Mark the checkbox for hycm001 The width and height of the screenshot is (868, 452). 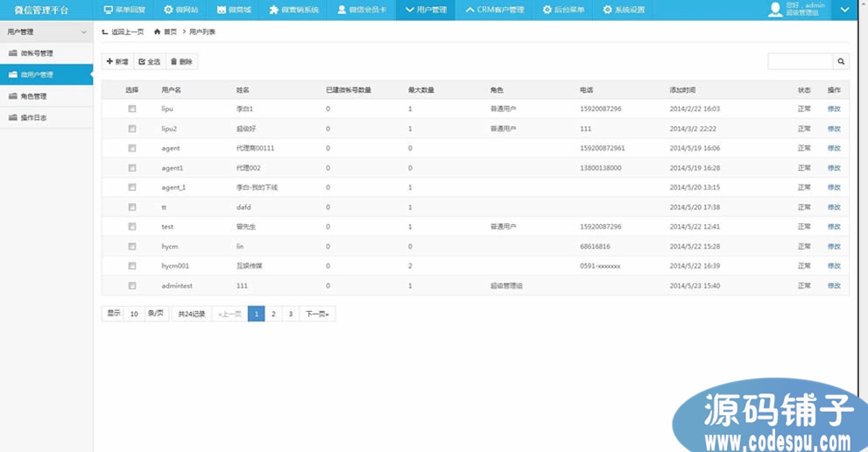point(131,266)
